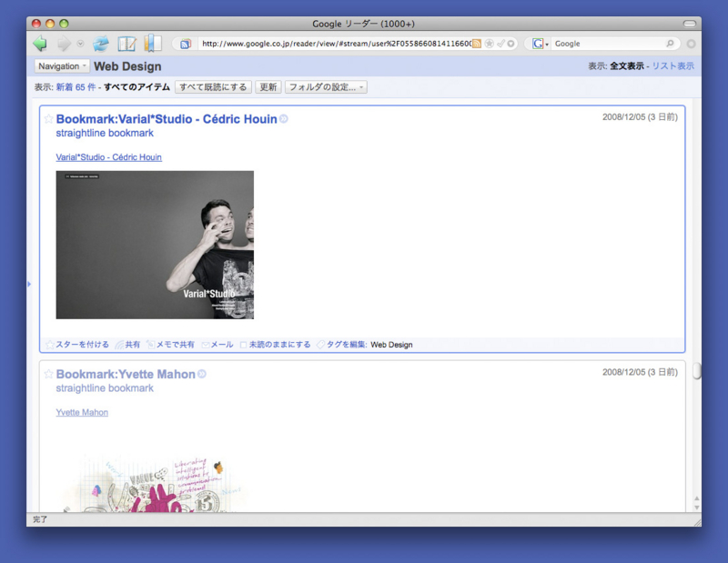Click the scrollbar down arrow
Screen dimensions: 728x563
pos(696,508)
